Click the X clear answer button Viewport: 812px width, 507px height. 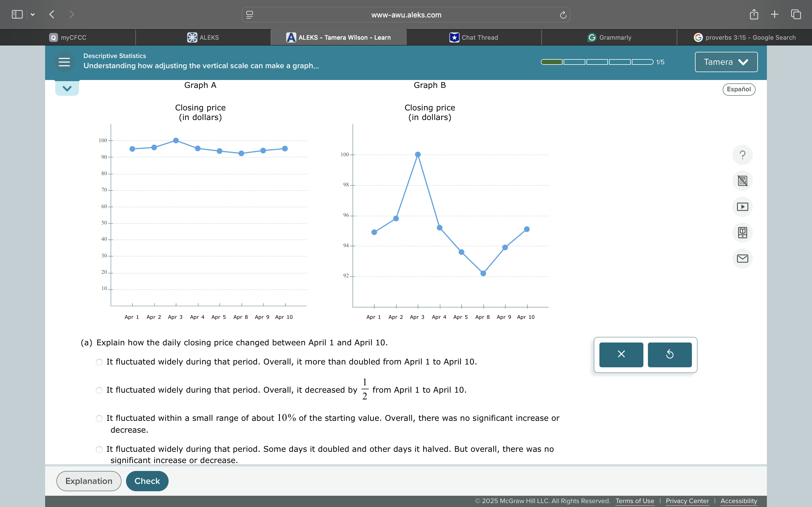pyautogui.click(x=621, y=354)
